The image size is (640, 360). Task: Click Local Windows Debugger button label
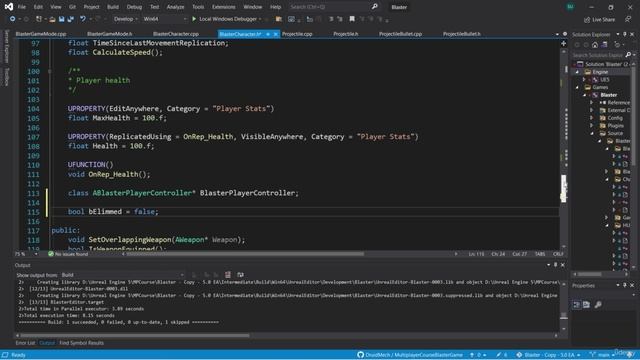pos(228,19)
